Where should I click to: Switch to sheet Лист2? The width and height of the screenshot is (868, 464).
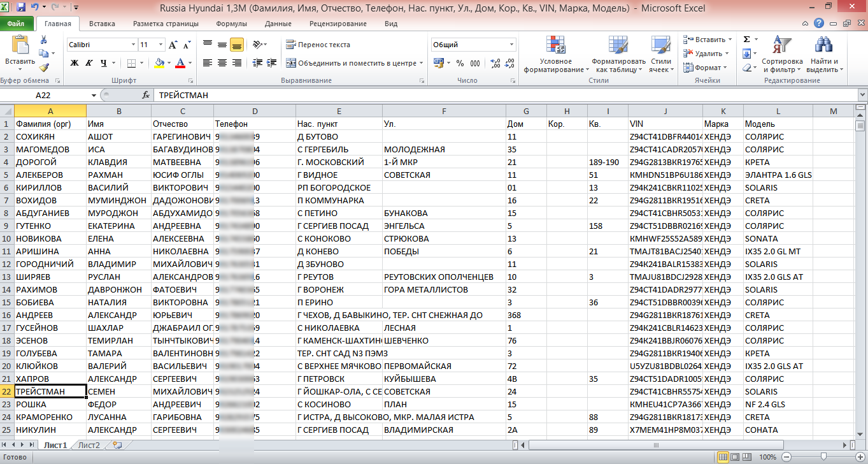(89, 446)
